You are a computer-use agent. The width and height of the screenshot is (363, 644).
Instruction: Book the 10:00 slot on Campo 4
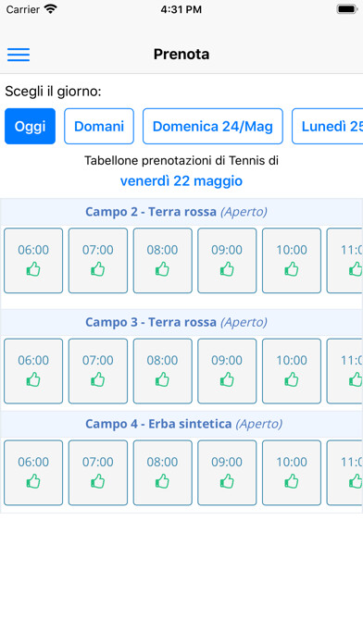[292, 473]
